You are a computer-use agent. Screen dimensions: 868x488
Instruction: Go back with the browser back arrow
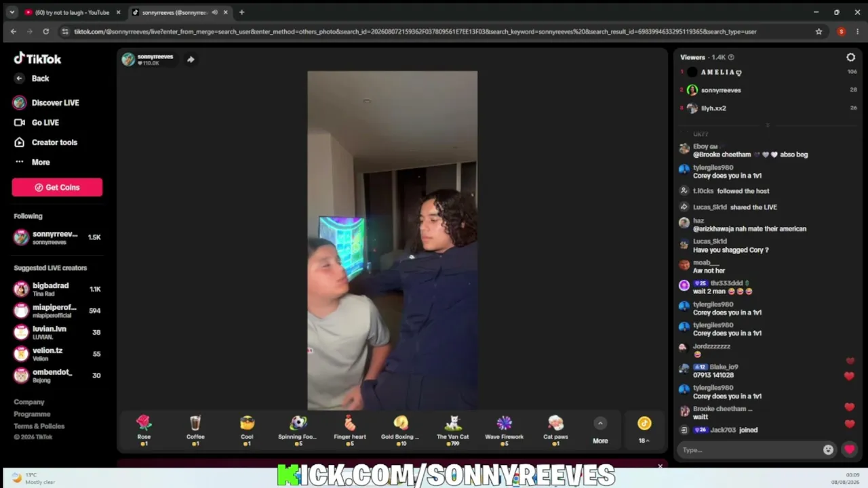[x=13, y=31]
